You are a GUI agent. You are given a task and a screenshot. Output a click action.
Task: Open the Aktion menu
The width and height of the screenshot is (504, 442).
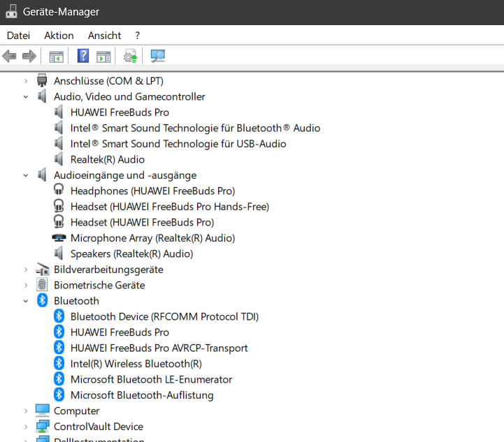coord(59,36)
